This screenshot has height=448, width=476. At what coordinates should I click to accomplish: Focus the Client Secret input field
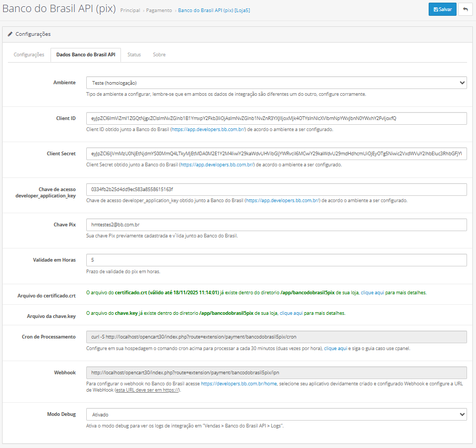[x=276, y=154]
